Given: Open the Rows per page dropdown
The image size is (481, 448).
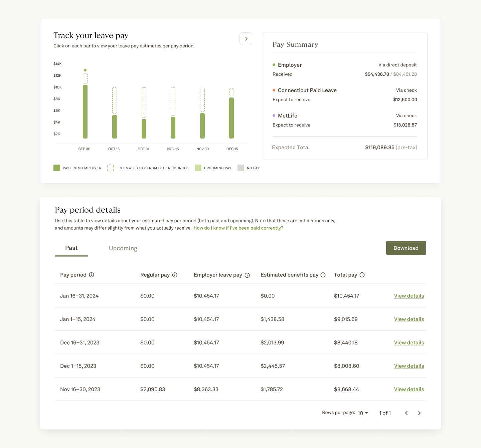Looking at the screenshot, I should click(x=362, y=413).
